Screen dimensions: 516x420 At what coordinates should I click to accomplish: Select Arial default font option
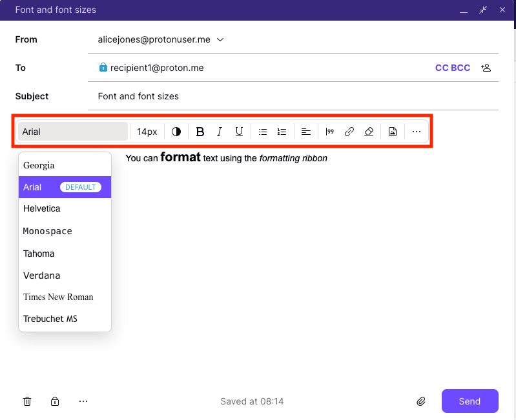[x=65, y=187]
